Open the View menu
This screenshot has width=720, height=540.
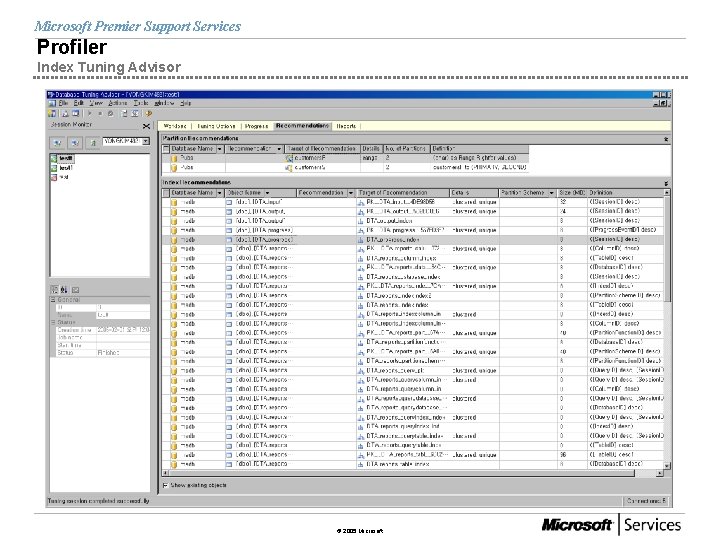(x=96, y=103)
